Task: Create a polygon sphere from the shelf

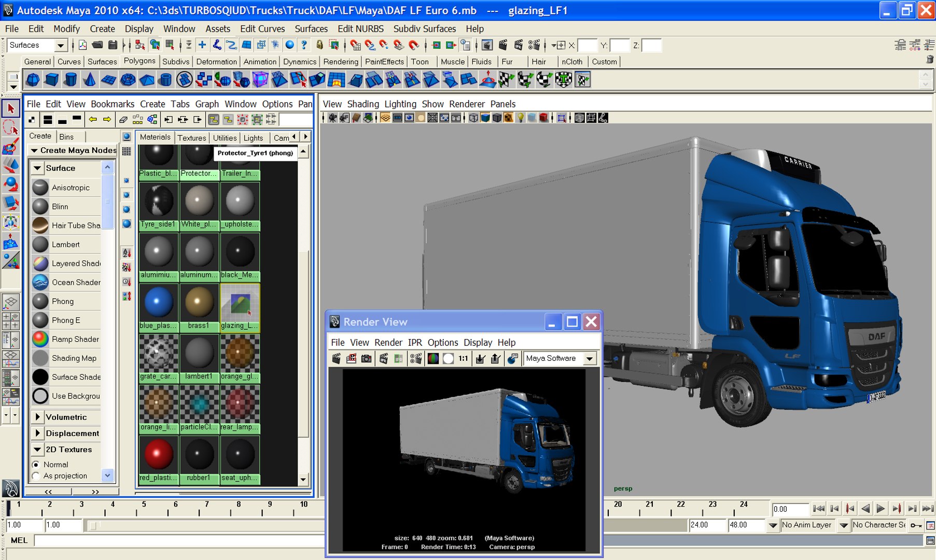Action: [x=33, y=80]
